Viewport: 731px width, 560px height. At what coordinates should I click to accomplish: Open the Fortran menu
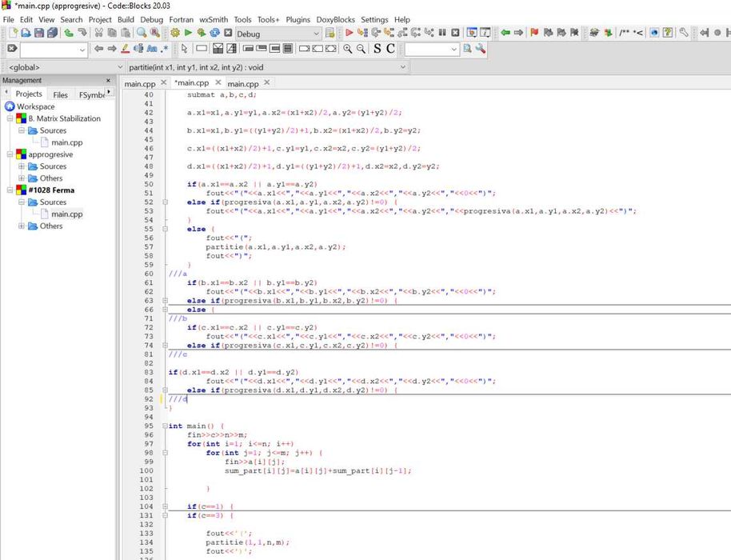(181, 19)
